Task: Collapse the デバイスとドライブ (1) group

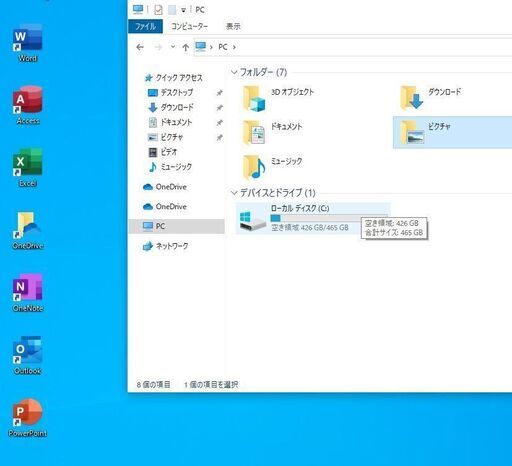Action: click(x=234, y=193)
